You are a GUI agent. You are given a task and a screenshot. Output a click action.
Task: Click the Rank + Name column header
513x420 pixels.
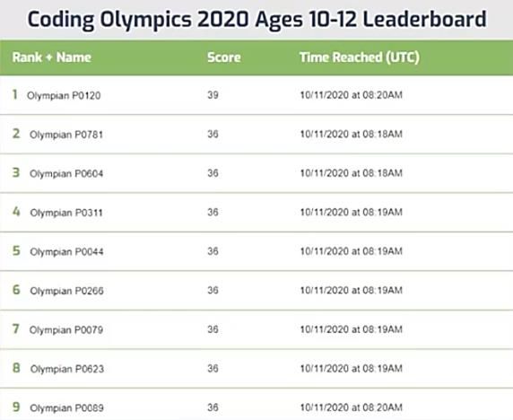[x=51, y=57]
